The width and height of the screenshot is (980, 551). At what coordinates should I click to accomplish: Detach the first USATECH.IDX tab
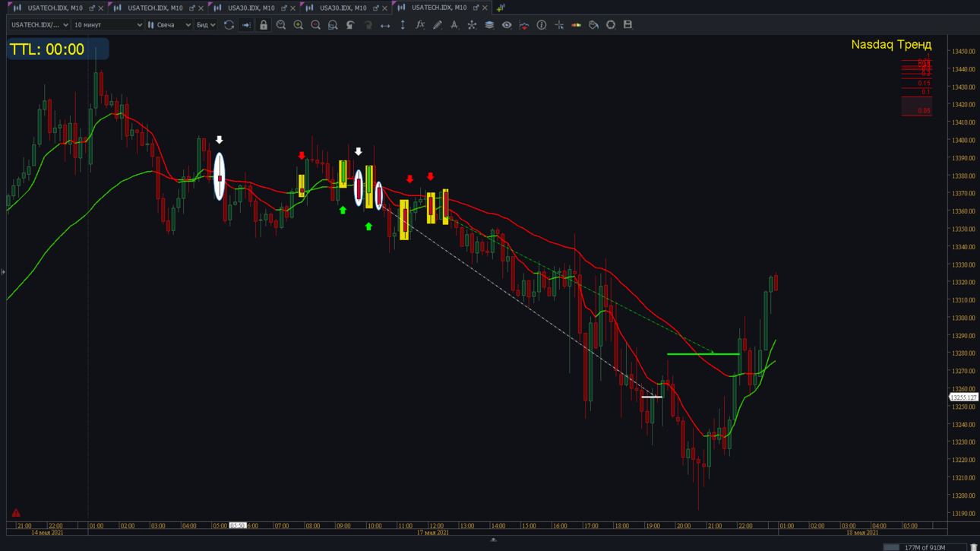92,8
